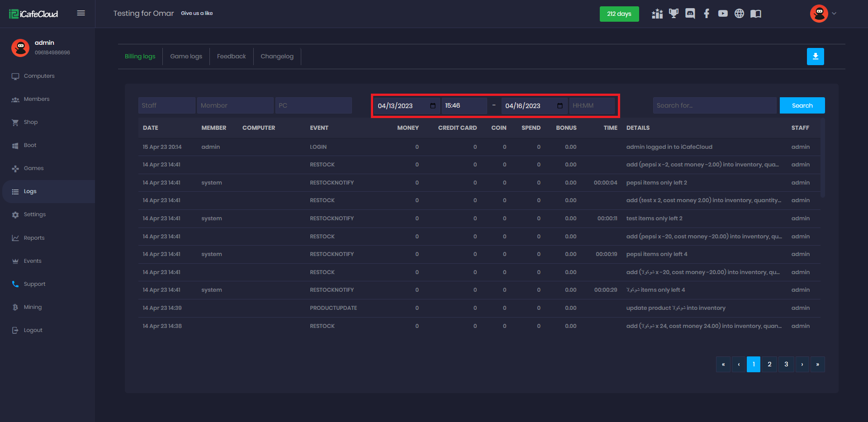The image size is (868, 422).
Task: Open the Facebook page icon
Action: 707,14
